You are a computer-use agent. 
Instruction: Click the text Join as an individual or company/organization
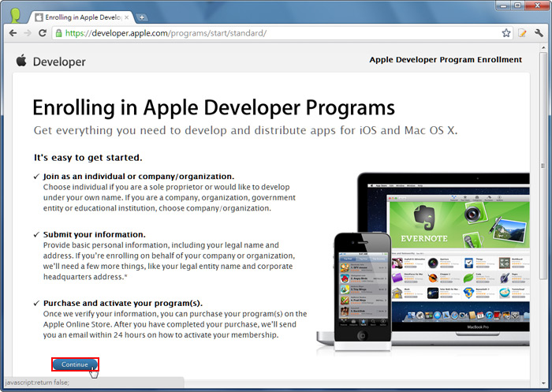click(139, 176)
